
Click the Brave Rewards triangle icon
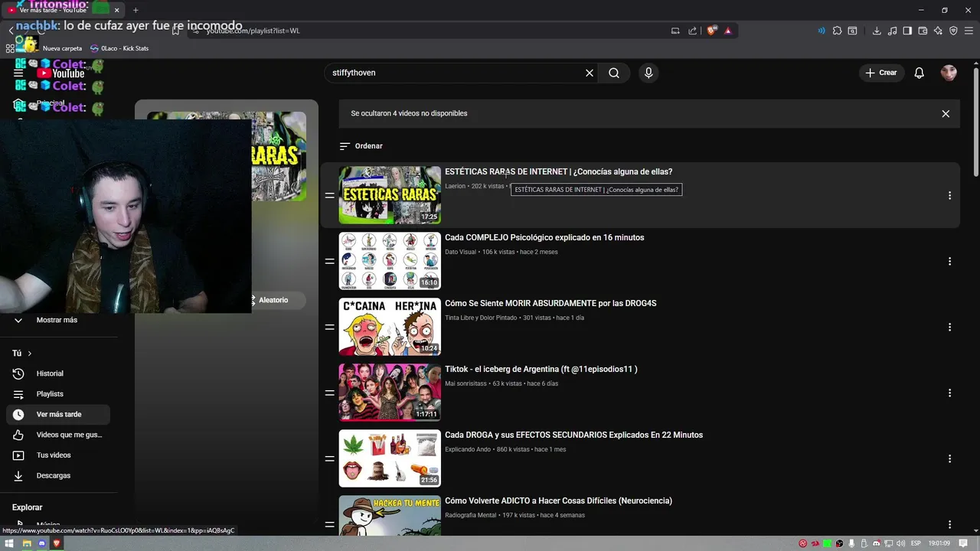728,31
